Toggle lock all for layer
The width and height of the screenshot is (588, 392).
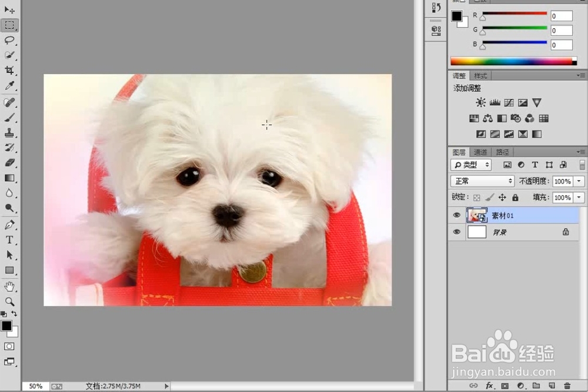(515, 197)
